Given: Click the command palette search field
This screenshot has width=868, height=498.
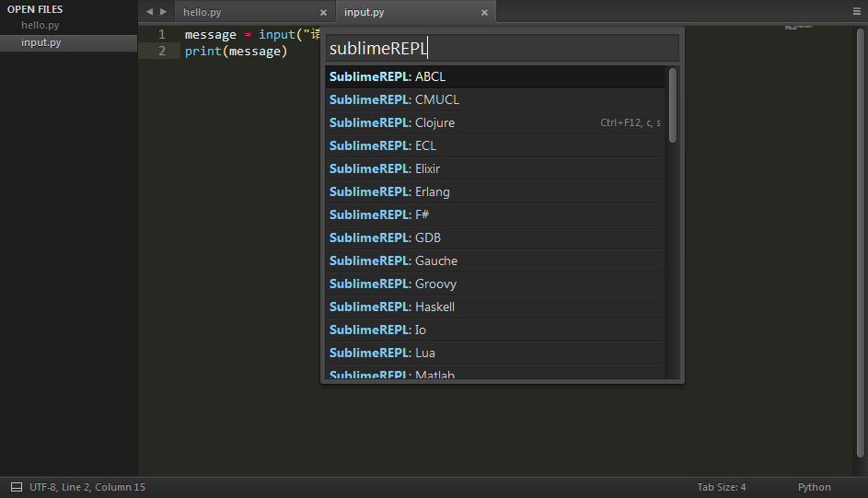Looking at the screenshot, I should 502,49.
